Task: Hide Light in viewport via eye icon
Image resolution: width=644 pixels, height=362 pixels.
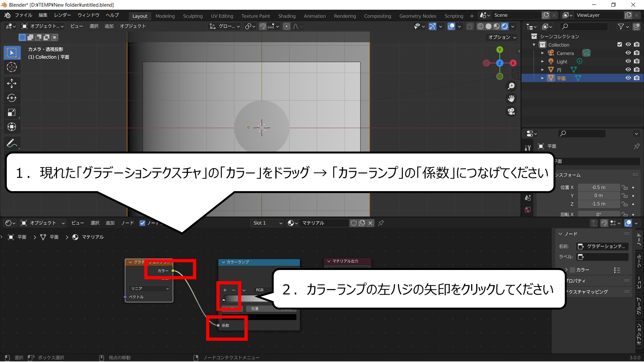Action: tap(628, 61)
